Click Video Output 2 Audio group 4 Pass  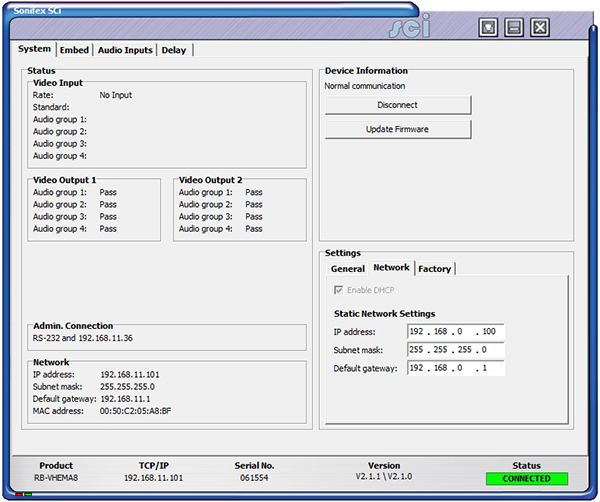(254, 229)
